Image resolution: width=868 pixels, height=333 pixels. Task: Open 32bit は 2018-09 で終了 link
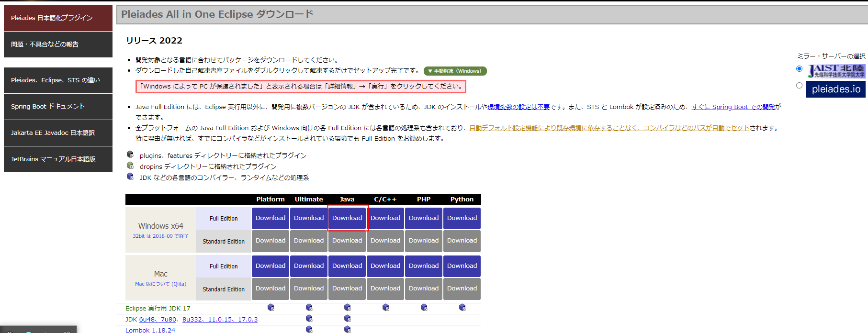[x=161, y=236]
